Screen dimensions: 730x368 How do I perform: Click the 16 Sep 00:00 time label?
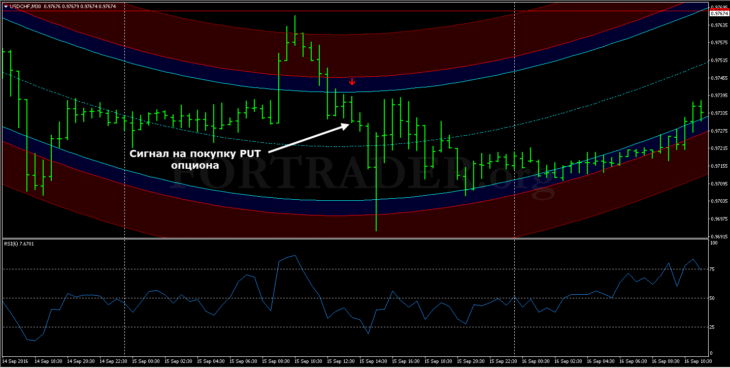[535, 361]
